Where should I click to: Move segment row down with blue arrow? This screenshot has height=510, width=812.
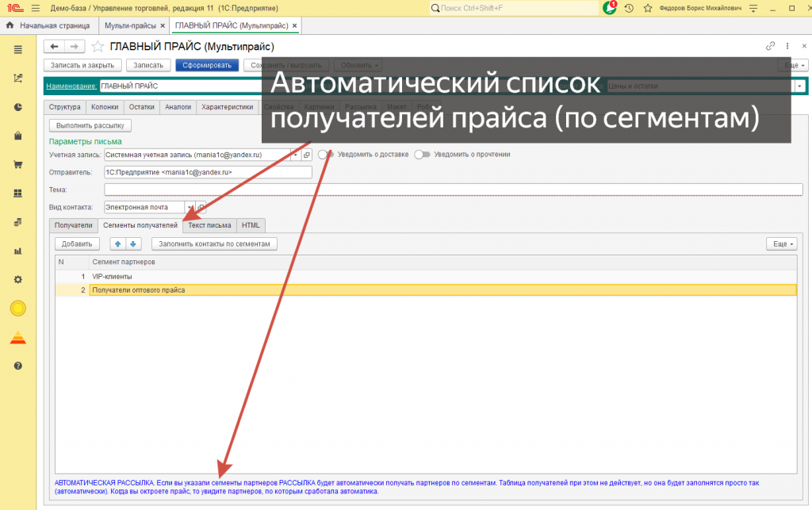(x=133, y=243)
